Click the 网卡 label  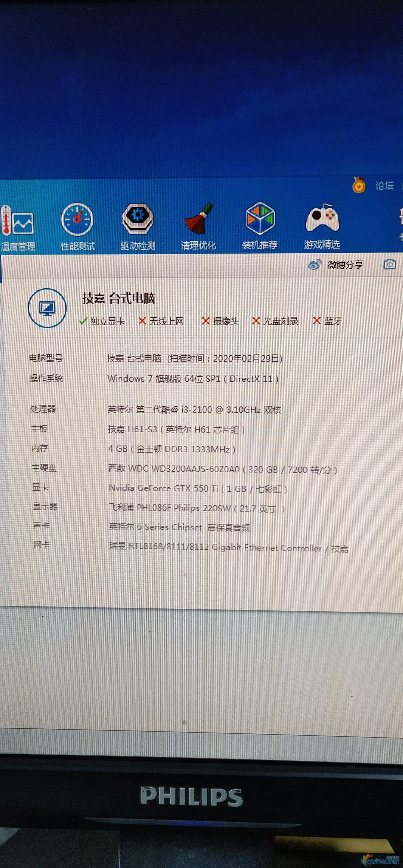click(42, 544)
